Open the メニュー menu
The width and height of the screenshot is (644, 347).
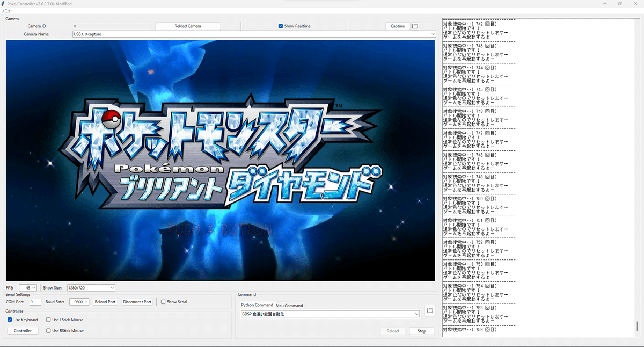[x=8, y=11]
